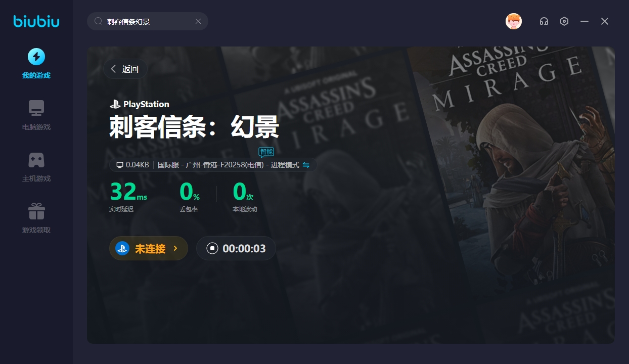Image resolution: width=629 pixels, height=364 pixels.
Task: Clear the search box text
Action: tap(198, 21)
